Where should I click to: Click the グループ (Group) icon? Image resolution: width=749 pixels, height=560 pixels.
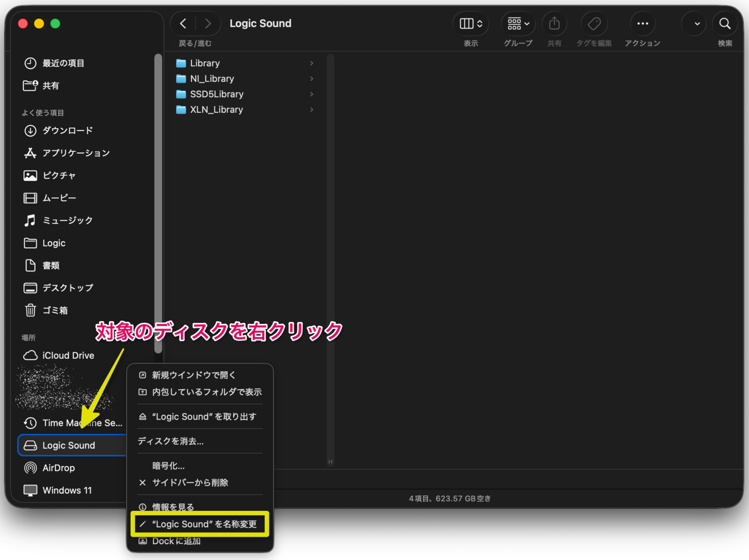coord(516,23)
